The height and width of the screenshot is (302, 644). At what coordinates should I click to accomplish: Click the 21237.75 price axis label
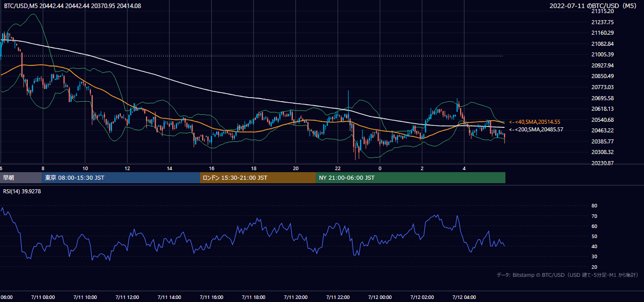(602, 22)
